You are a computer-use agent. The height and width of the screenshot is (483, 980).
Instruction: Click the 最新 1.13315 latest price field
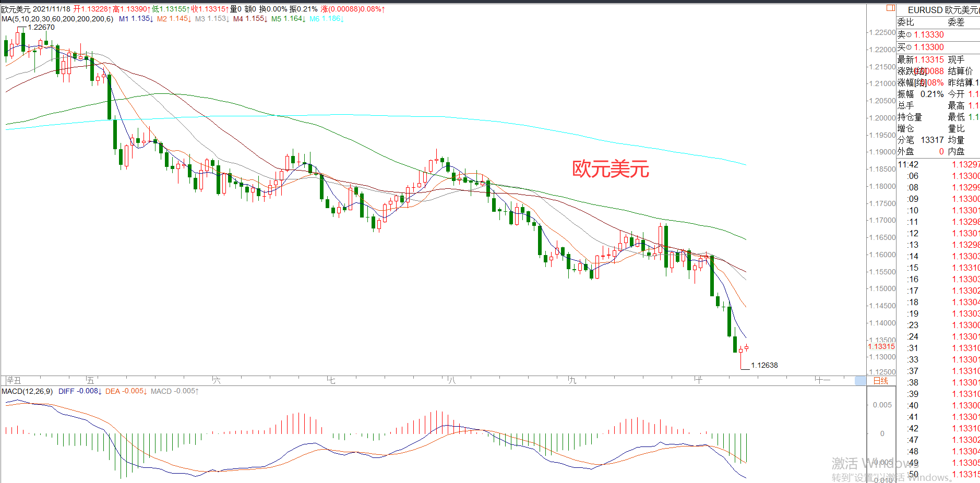(921, 60)
